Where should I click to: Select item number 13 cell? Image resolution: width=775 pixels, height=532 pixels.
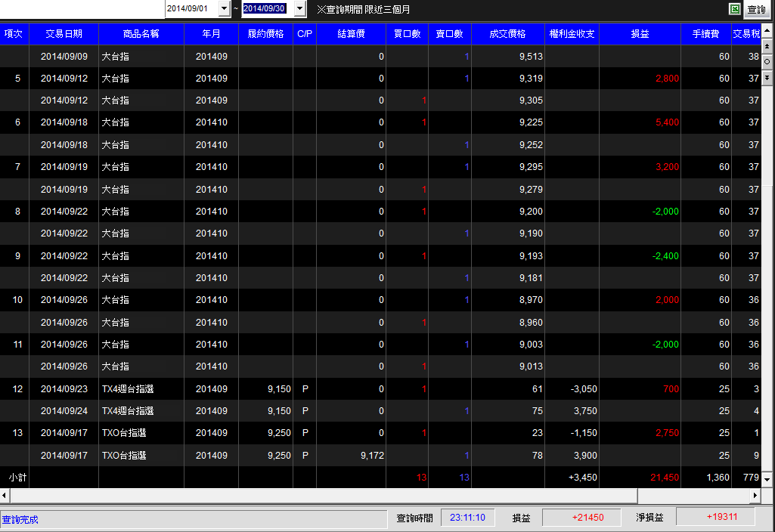click(14, 433)
